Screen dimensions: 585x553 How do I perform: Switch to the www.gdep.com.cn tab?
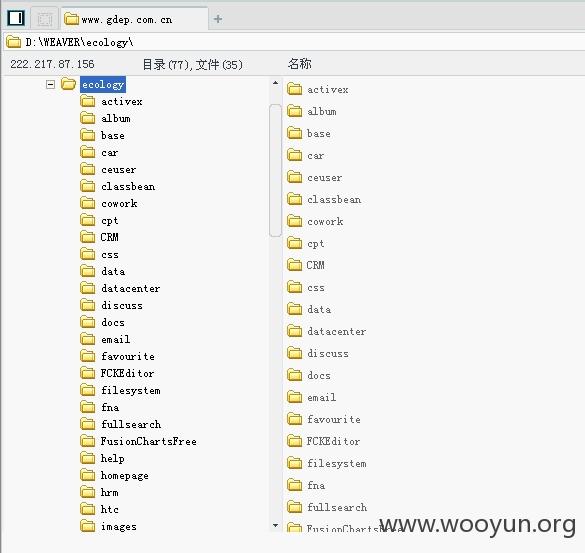coord(134,19)
